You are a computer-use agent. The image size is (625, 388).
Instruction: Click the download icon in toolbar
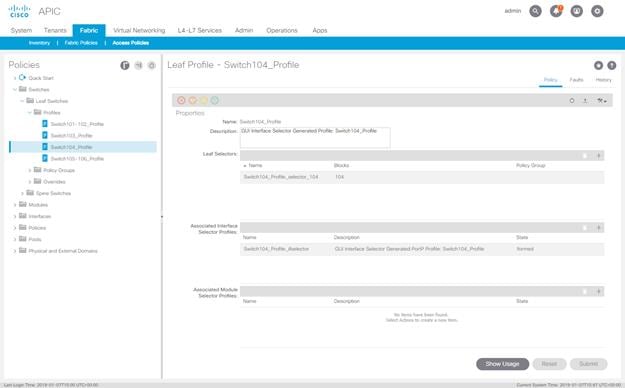click(x=585, y=100)
